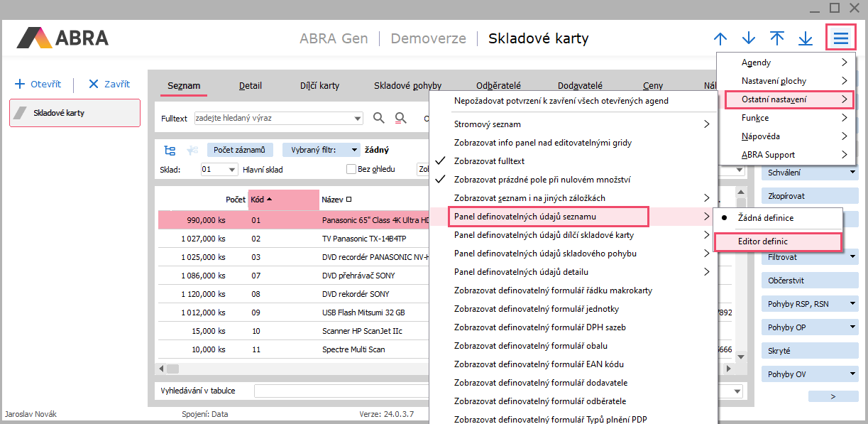Click the Počet záznamů button

(x=239, y=150)
